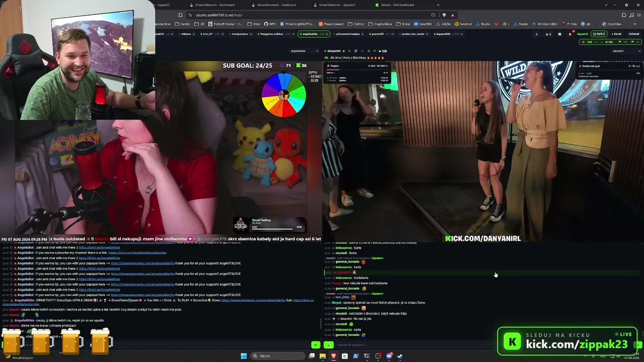Image resolution: width=644 pixels, height=362 pixels.
Task: Open the Dům bookmarks folder
Action: tap(254, 24)
